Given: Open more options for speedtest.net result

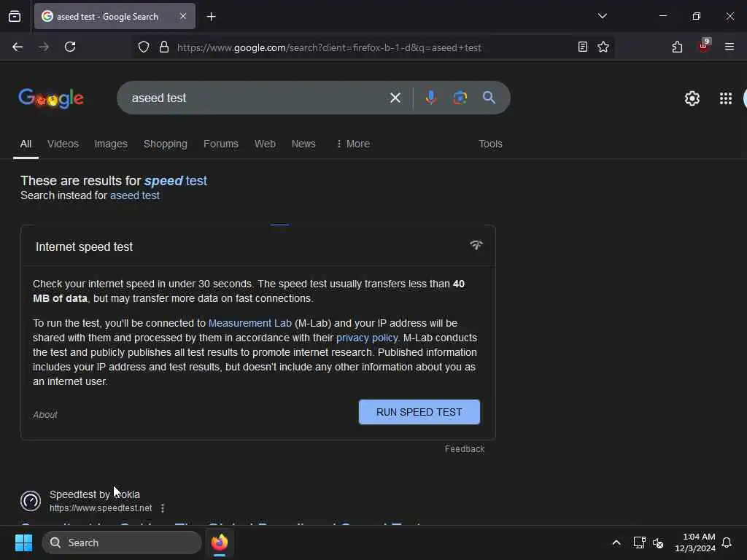Looking at the screenshot, I should (163, 508).
